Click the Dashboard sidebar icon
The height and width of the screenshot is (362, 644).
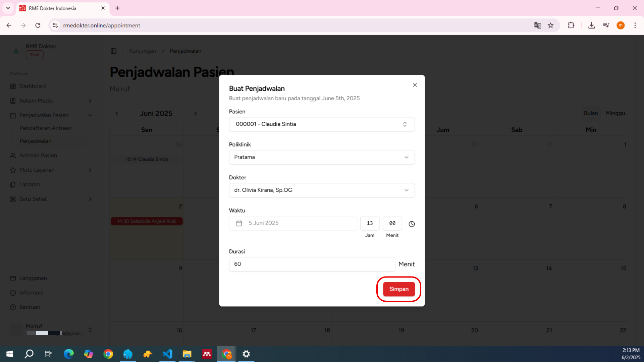(x=13, y=86)
